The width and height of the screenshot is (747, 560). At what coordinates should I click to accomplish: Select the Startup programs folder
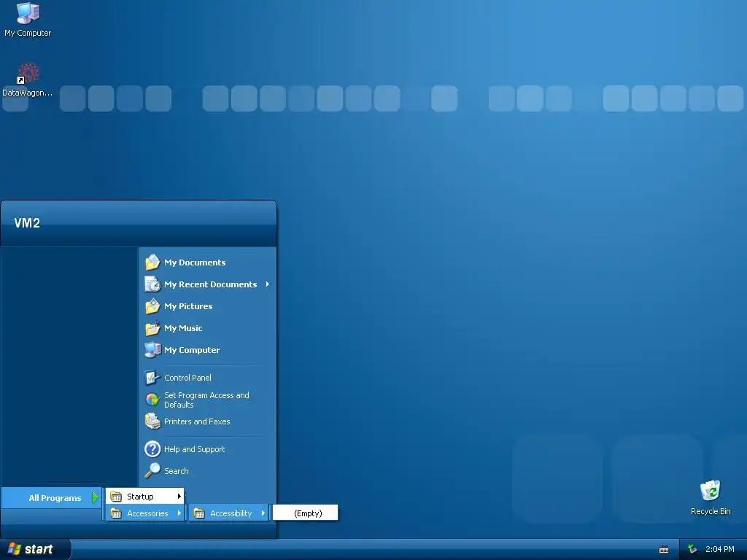click(x=145, y=497)
